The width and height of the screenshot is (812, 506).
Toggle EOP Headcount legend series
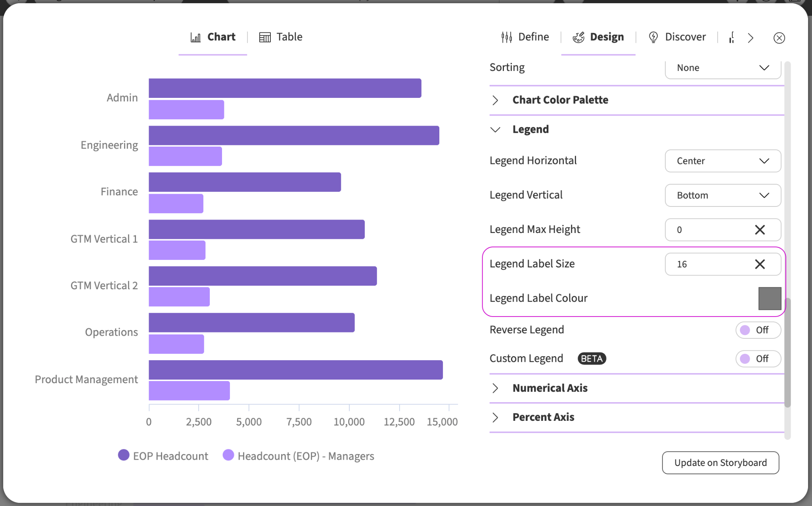(163, 456)
